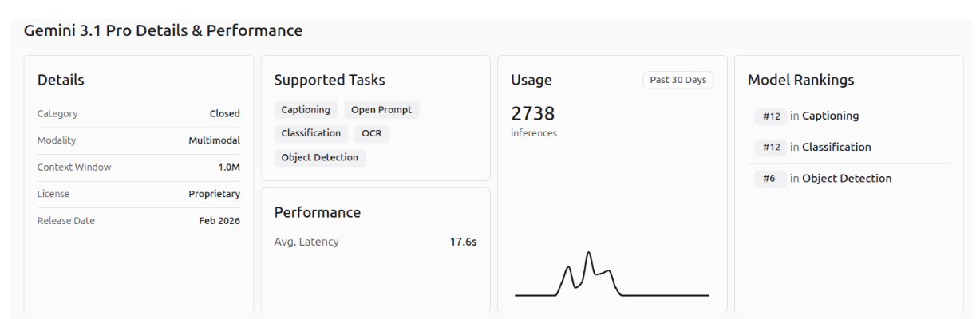Open the Object Detection ranking link

847,178
